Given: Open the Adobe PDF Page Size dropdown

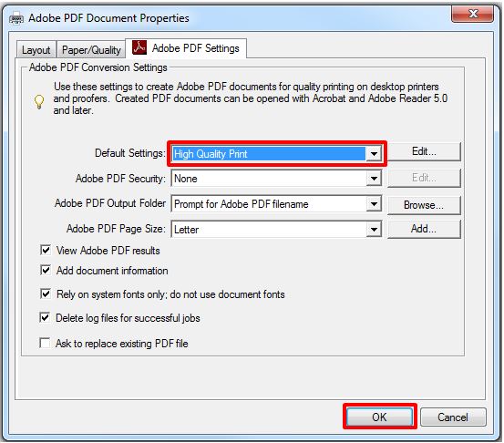Looking at the screenshot, I should [x=374, y=229].
